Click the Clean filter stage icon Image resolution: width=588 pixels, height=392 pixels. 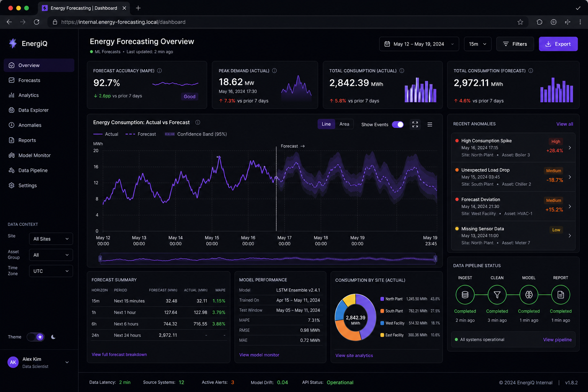[497, 295]
